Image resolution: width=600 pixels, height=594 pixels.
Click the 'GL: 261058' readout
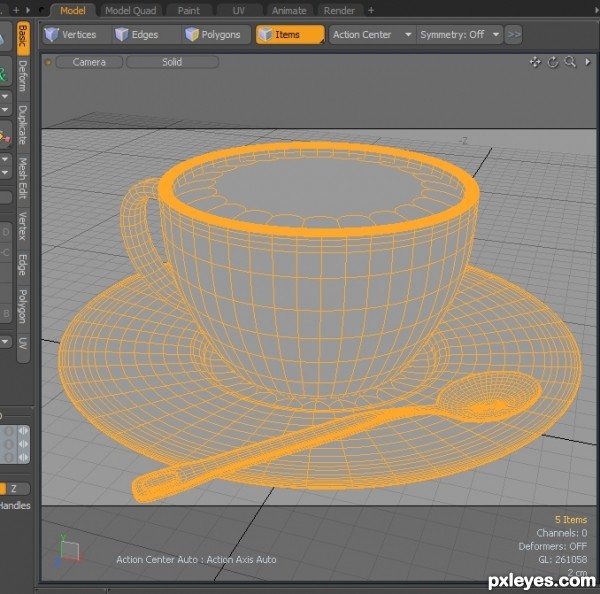[562, 560]
